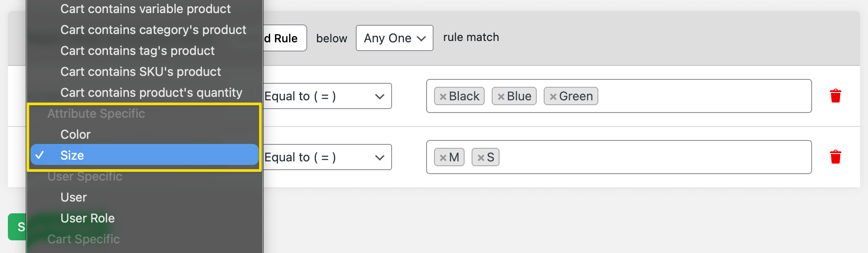868x253 pixels.
Task: Choose Cart contains tag's product option
Action: click(x=137, y=51)
